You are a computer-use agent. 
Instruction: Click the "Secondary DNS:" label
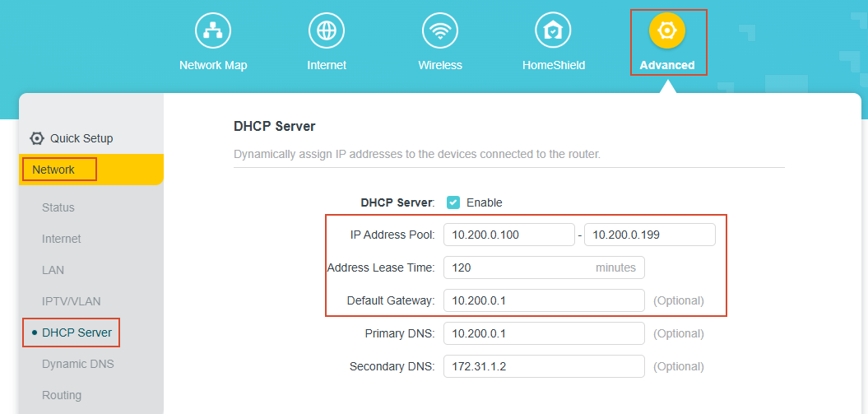pyautogui.click(x=392, y=366)
